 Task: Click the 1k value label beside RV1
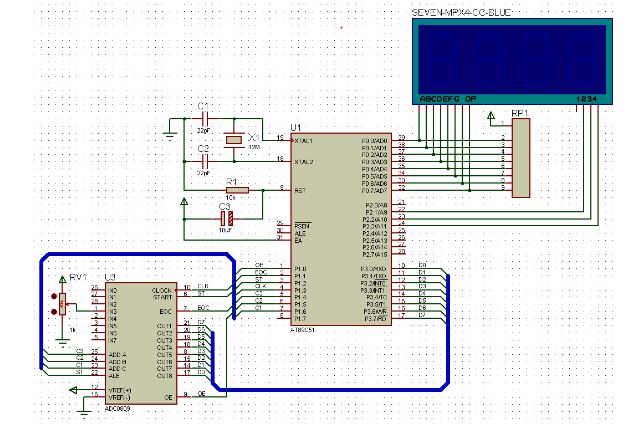pos(72,330)
